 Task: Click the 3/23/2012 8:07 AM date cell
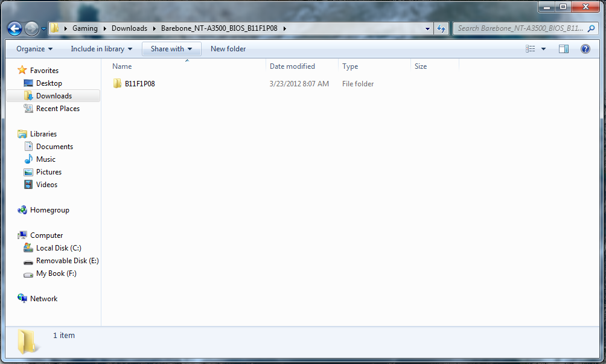click(299, 84)
